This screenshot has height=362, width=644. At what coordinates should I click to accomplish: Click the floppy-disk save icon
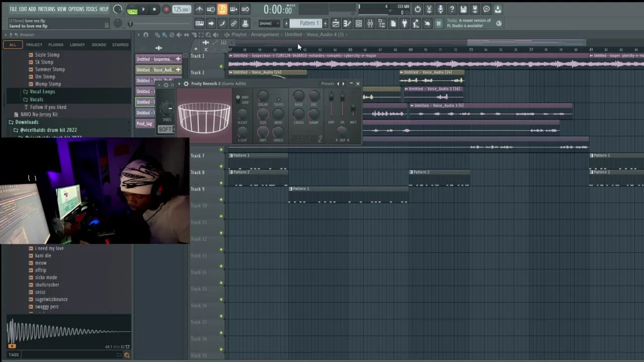463,9
